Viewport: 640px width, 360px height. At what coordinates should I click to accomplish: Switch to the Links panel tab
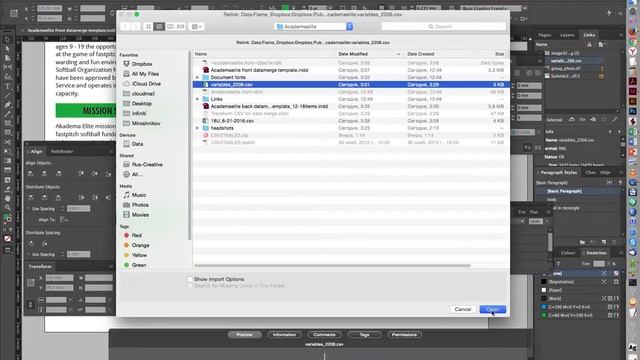pyautogui.click(x=589, y=35)
